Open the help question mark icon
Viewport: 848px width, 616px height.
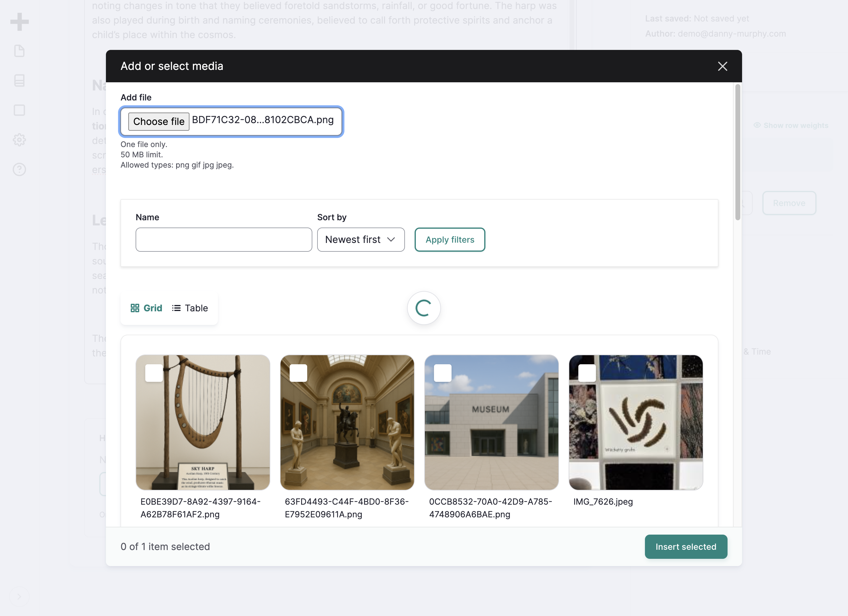tap(19, 170)
